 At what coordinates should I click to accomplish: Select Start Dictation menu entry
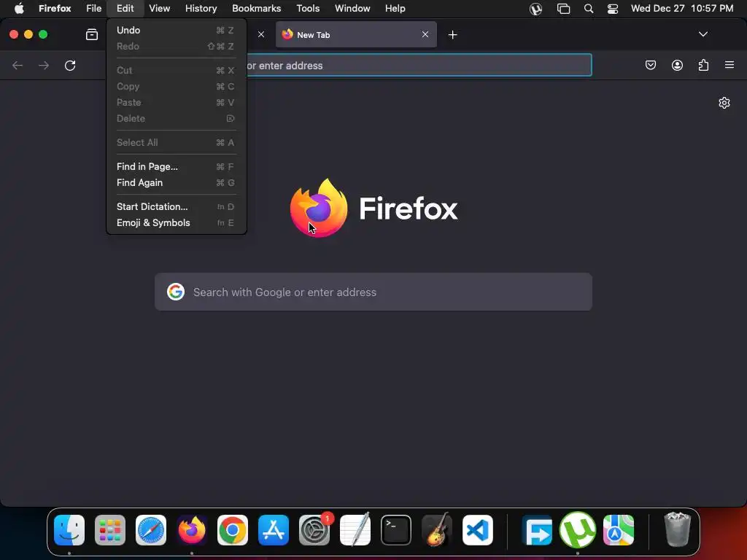(177, 206)
